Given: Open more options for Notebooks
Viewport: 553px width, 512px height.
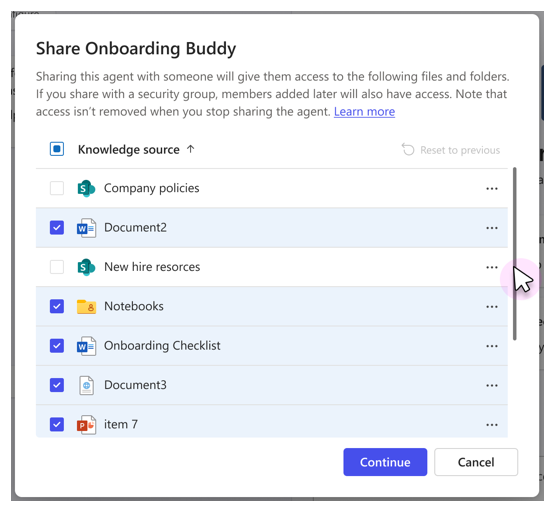Looking at the screenshot, I should [x=492, y=307].
